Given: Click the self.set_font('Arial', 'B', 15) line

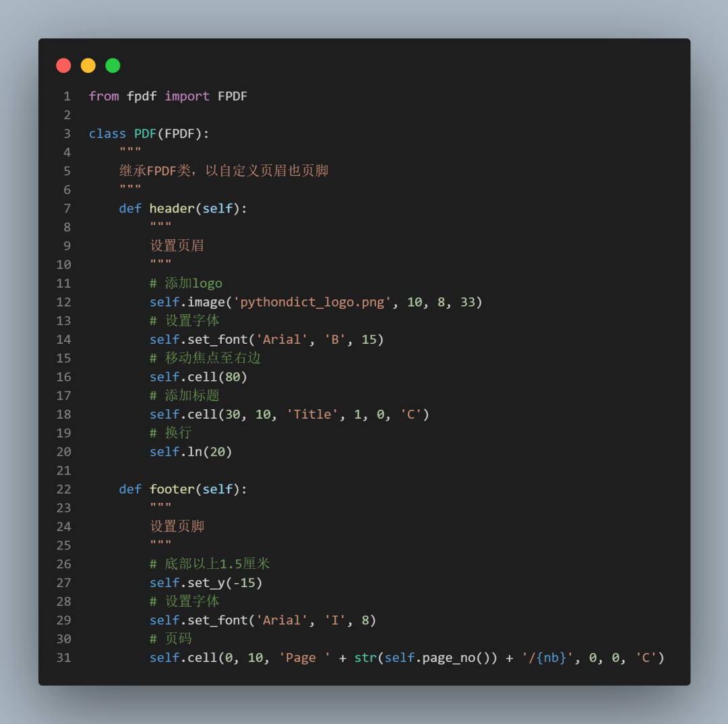Looking at the screenshot, I should (x=266, y=340).
